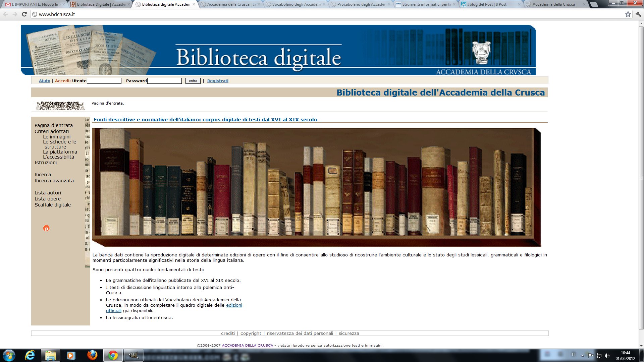Select the Chrome taskbar button

tap(113, 355)
